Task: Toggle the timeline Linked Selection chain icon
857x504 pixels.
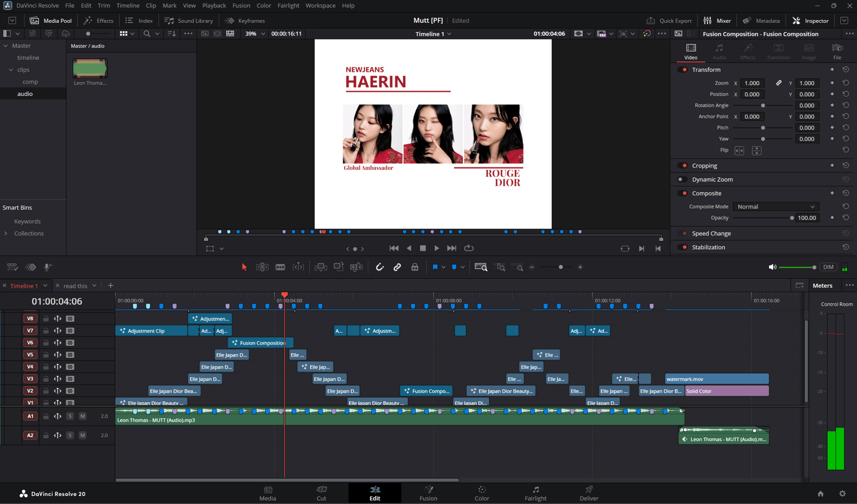Action: coord(397,267)
